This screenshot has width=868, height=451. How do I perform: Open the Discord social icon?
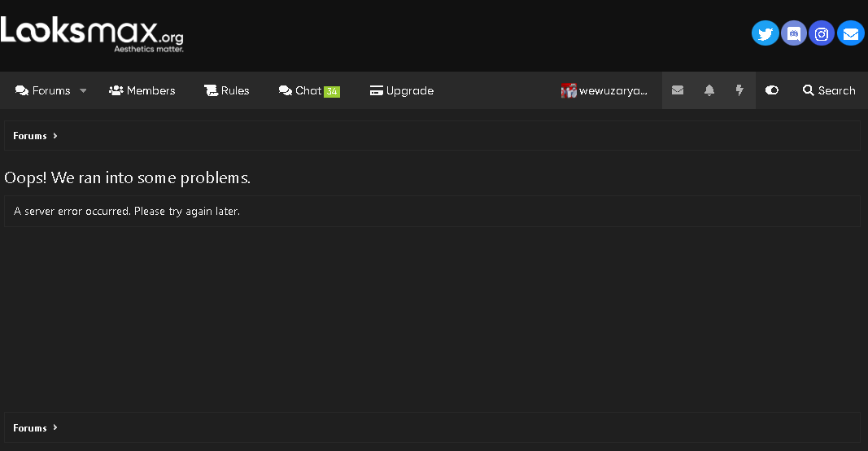pos(793,33)
